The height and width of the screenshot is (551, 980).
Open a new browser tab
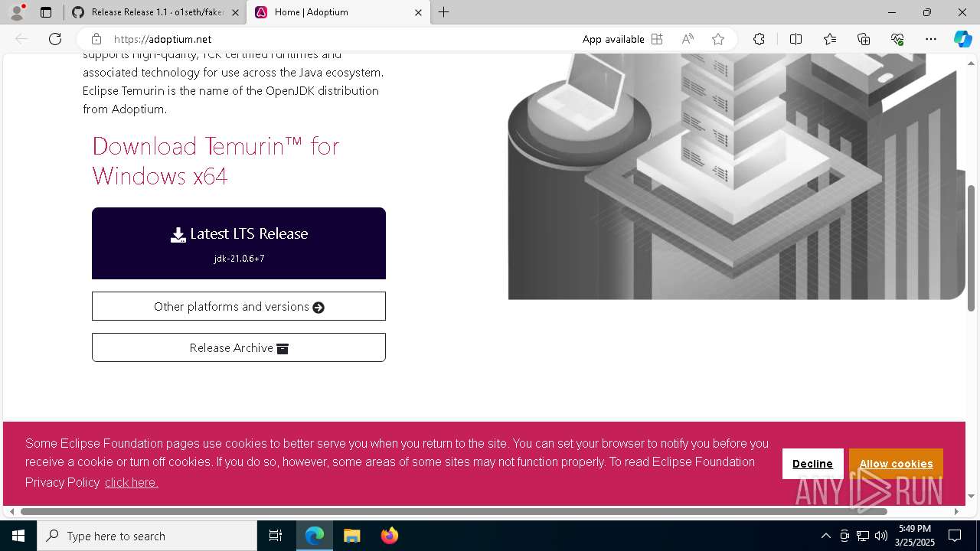tap(443, 12)
